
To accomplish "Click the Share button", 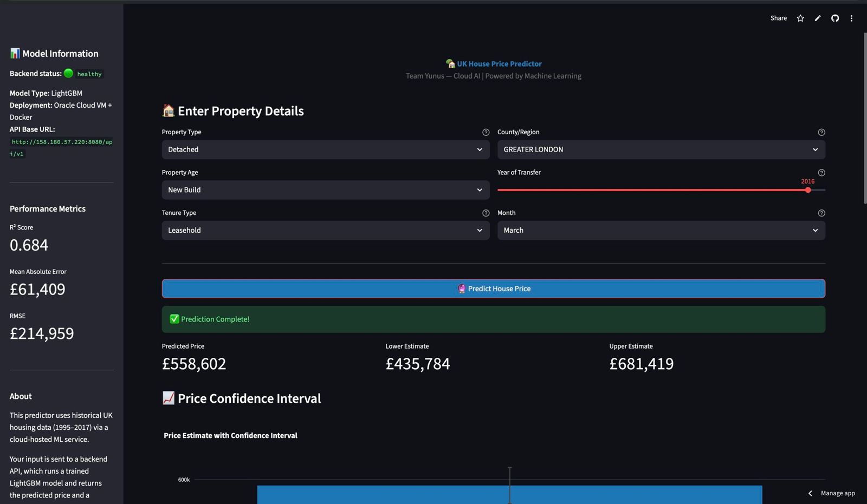I will coord(779,18).
